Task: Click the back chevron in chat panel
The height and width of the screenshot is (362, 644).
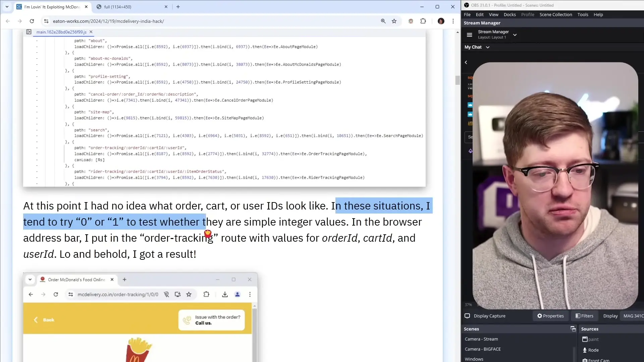Action: [466, 62]
